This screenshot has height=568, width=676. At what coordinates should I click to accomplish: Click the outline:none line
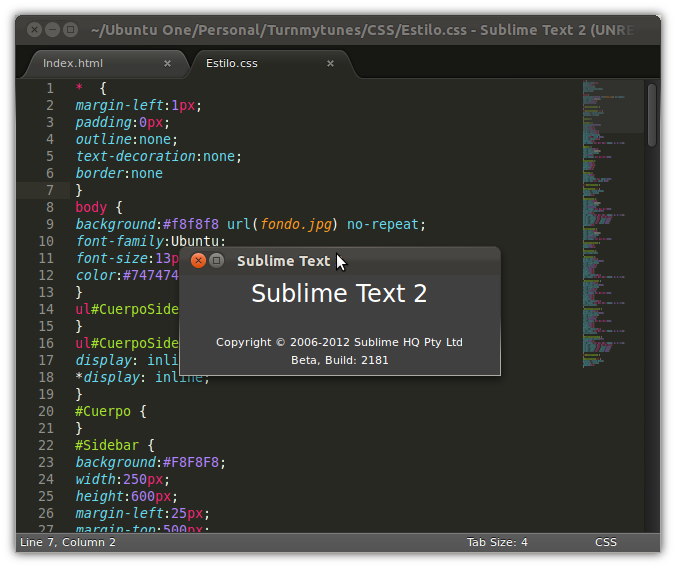pos(126,139)
